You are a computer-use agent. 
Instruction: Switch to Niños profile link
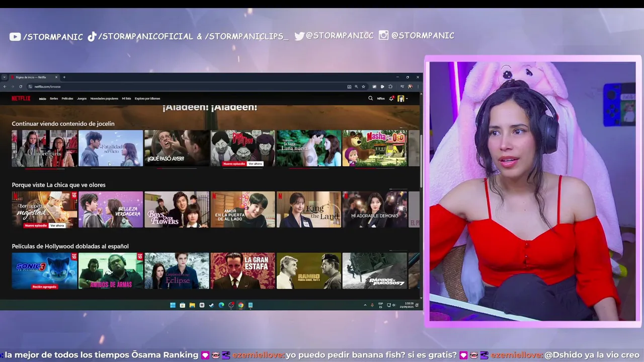381,99
